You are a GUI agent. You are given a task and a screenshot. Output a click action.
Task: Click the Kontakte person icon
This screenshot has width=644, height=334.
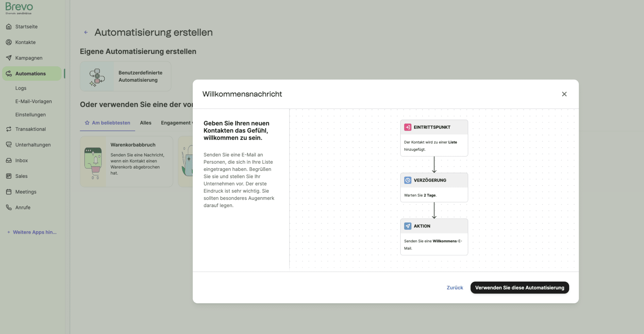[9, 42]
